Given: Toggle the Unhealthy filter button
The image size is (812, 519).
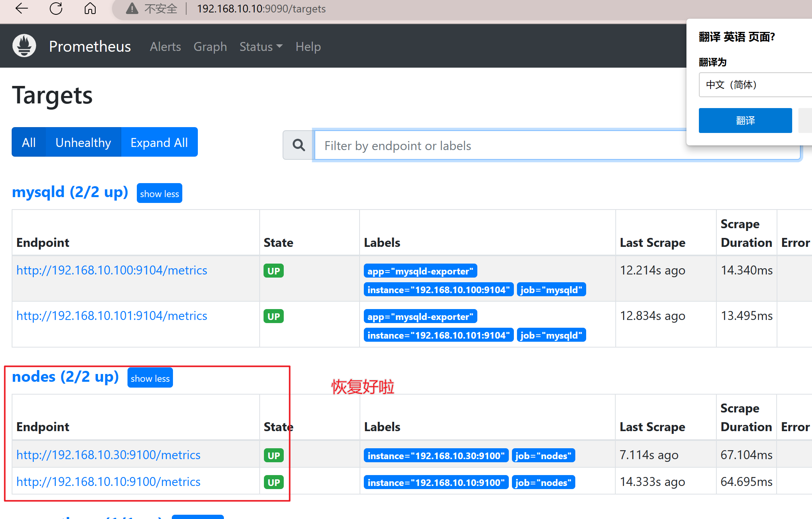Looking at the screenshot, I should 83,142.
